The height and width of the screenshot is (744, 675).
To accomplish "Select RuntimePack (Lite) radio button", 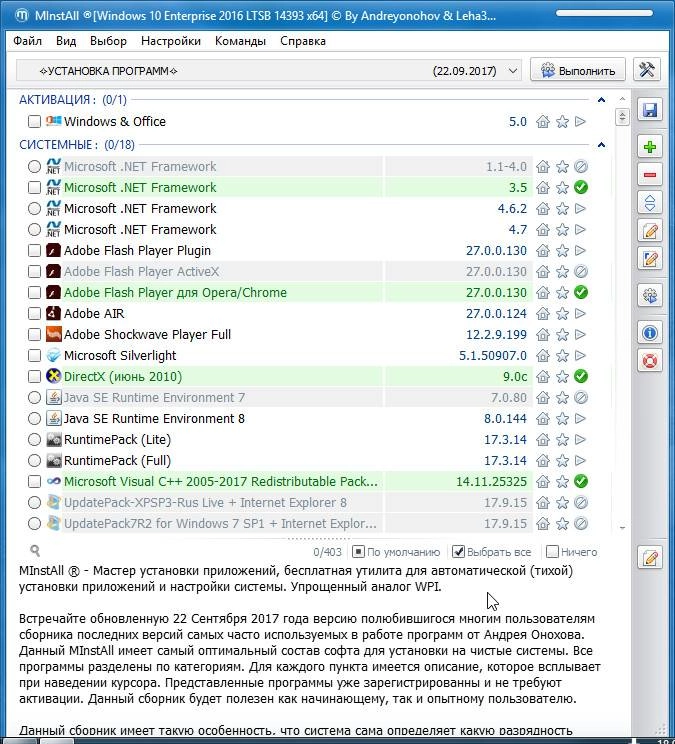I will pyautogui.click(x=34, y=440).
